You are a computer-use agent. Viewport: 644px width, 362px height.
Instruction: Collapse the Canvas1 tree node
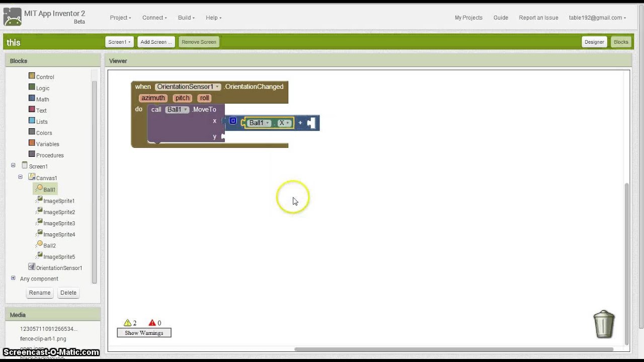20,177
